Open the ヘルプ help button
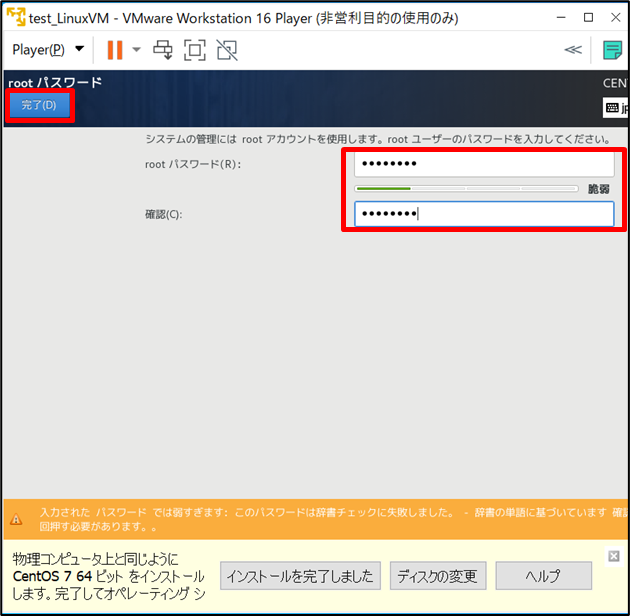Viewport: 630px width, 616px height. click(x=544, y=576)
